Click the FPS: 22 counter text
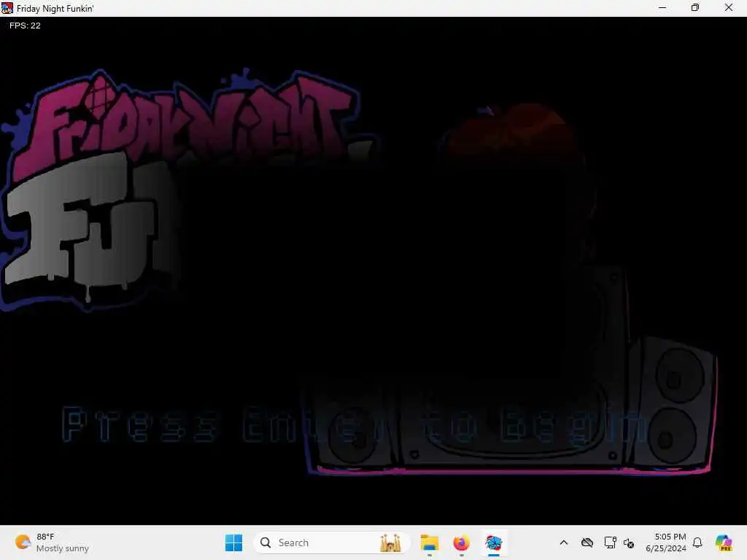The image size is (747, 560). tap(25, 26)
